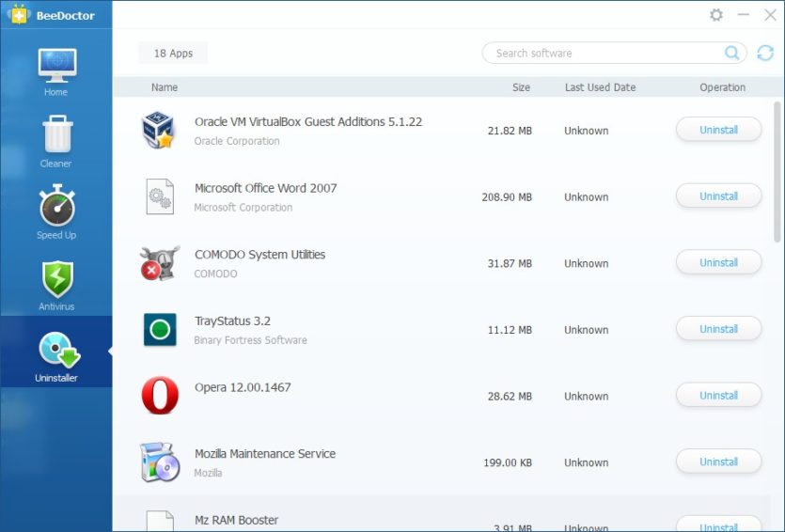785x532 pixels.
Task: Click the Oracle VM VirtualBox app icon
Action: point(158,130)
